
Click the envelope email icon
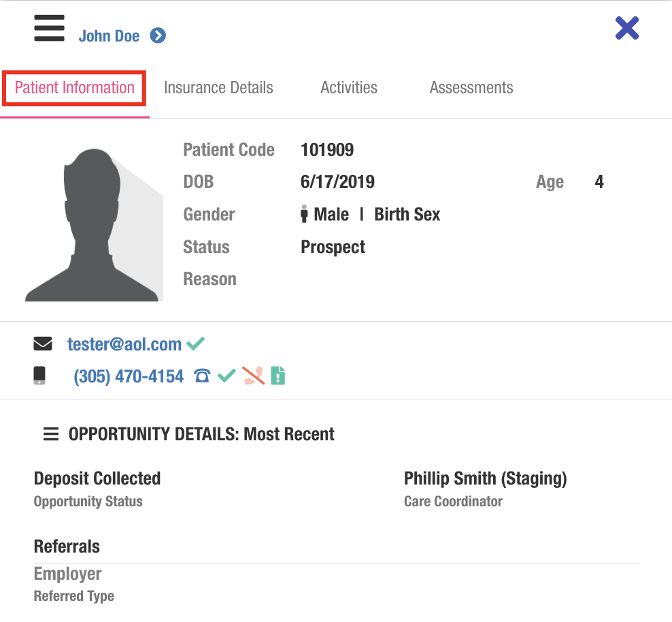click(x=42, y=344)
